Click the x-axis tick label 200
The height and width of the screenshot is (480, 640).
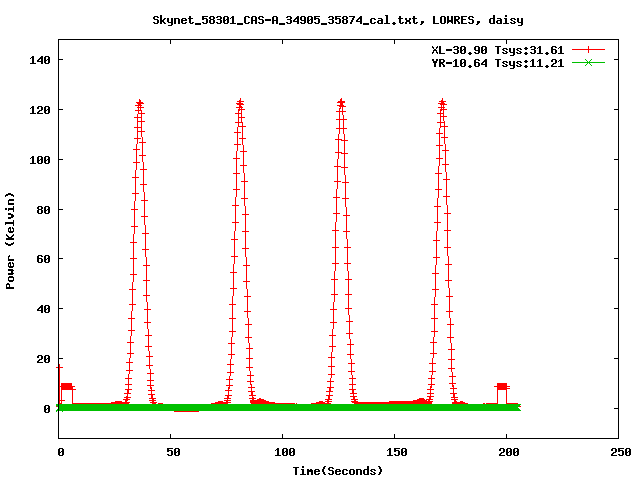click(509, 452)
